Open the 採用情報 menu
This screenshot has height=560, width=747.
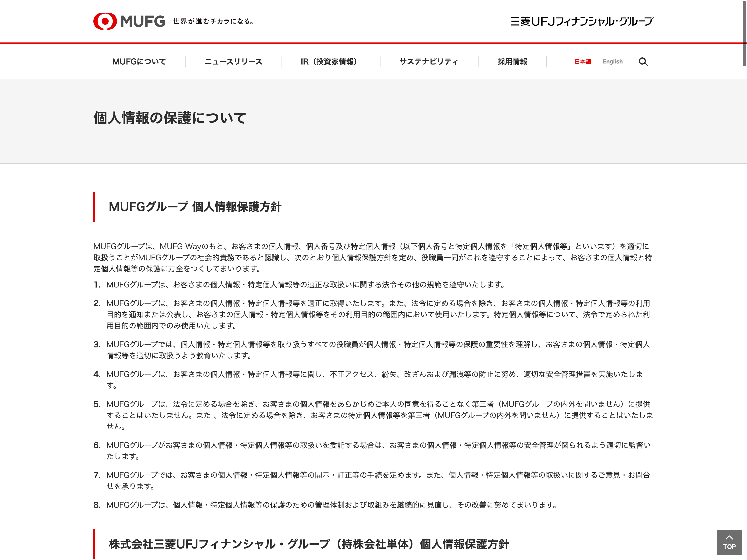(x=512, y=61)
